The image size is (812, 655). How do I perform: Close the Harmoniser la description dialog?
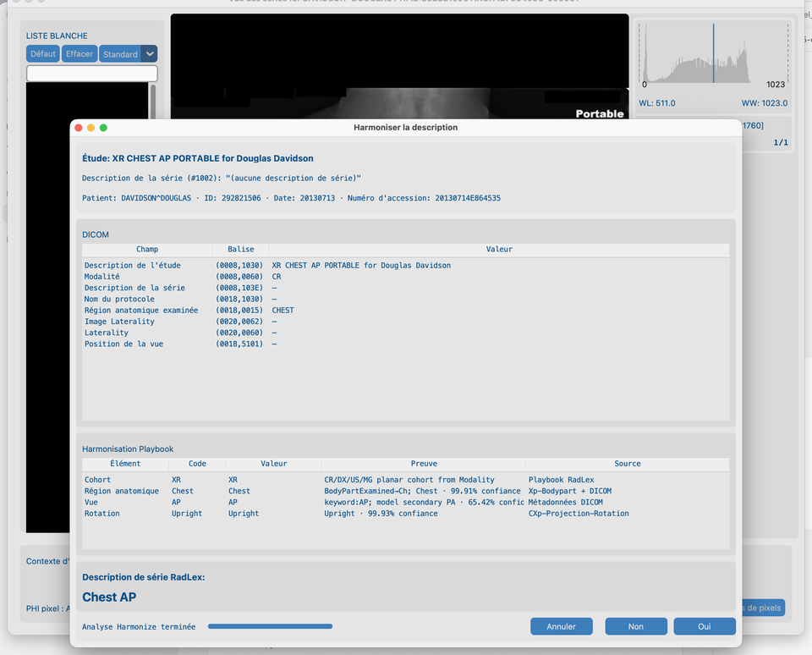[x=79, y=128]
